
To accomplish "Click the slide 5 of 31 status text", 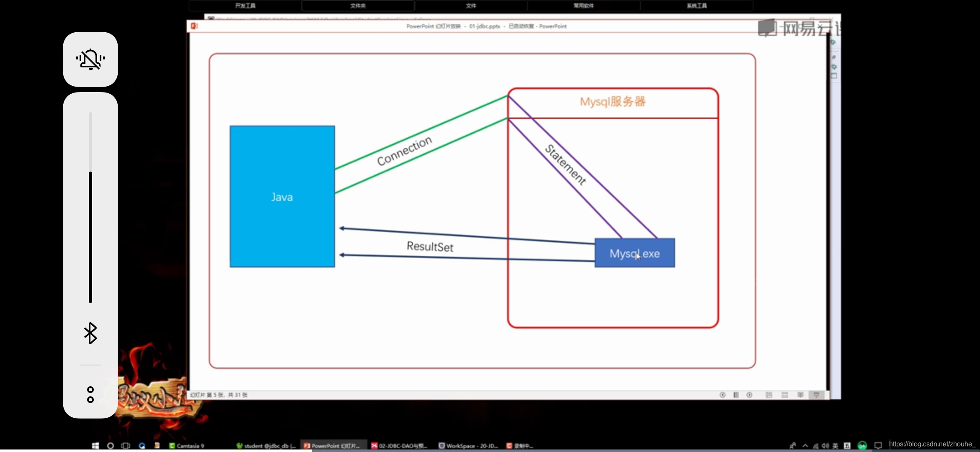I will point(219,395).
